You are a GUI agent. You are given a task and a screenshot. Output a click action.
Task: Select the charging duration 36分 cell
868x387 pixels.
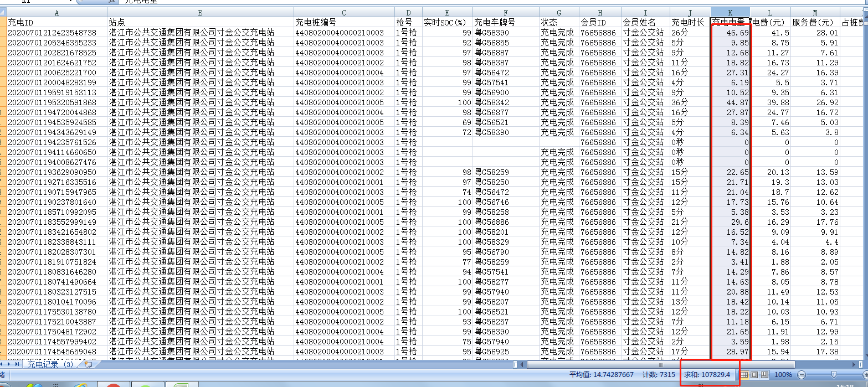pyautogui.click(x=690, y=102)
